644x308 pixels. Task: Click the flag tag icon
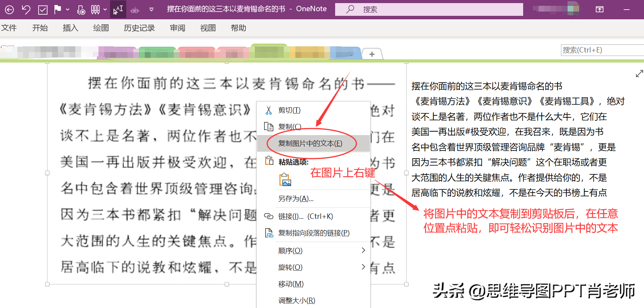58,9
